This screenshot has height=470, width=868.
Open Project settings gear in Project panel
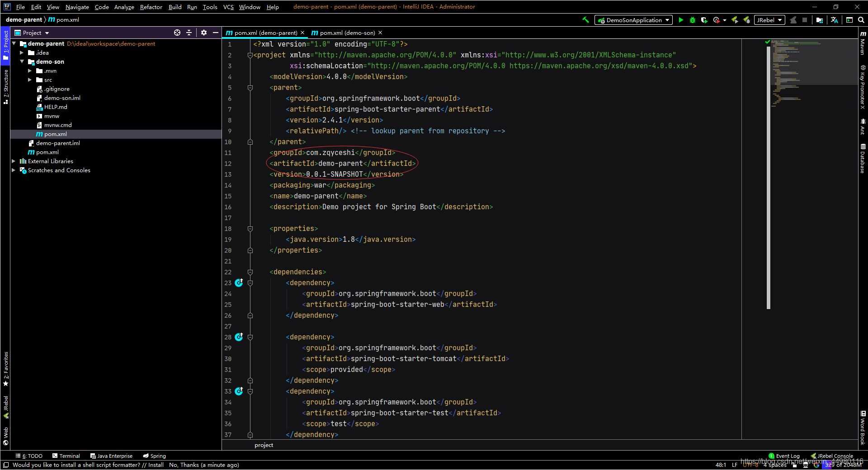point(204,33)
